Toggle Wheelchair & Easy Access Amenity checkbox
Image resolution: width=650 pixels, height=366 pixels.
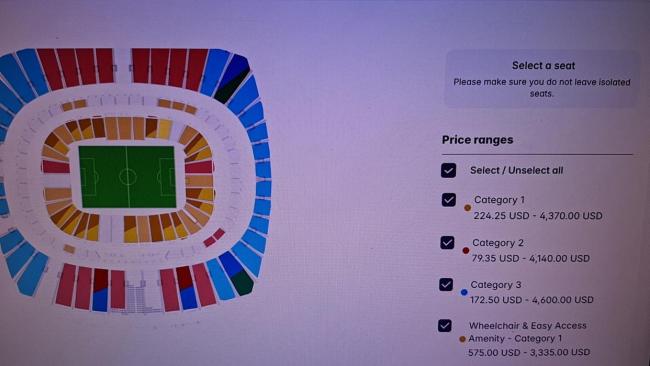tap(445, 326)
